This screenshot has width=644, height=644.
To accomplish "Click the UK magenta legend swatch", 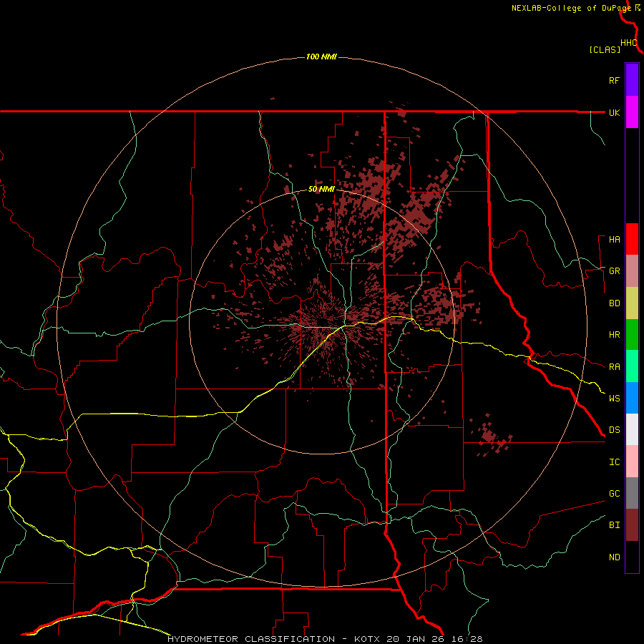I will click(632, 112).
